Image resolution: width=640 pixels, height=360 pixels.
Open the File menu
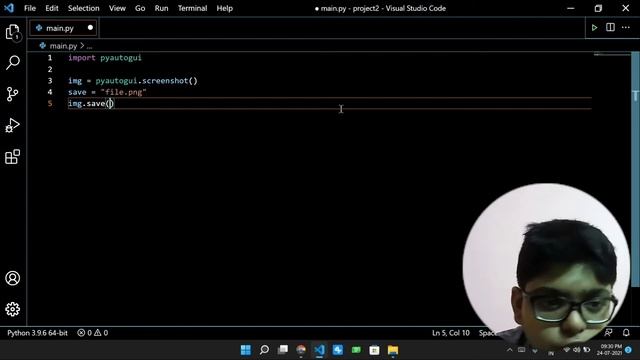pyautogui.click(x=30, y=8)
